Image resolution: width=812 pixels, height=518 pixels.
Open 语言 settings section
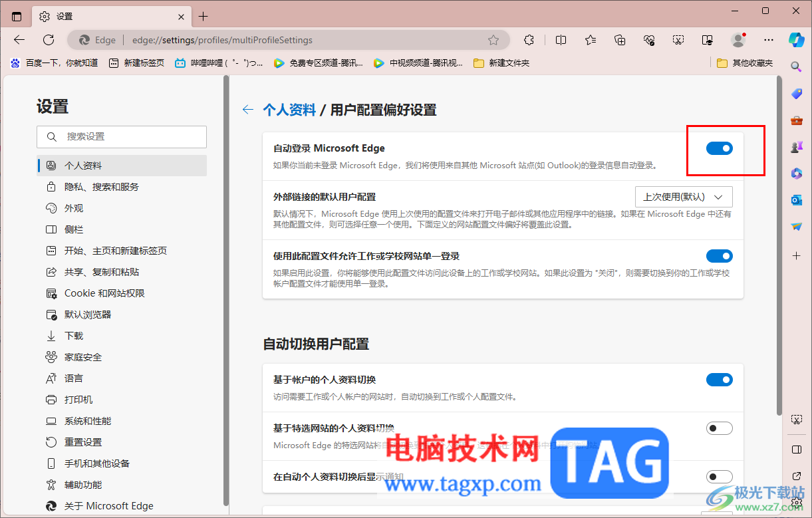(x=122, y=378)
